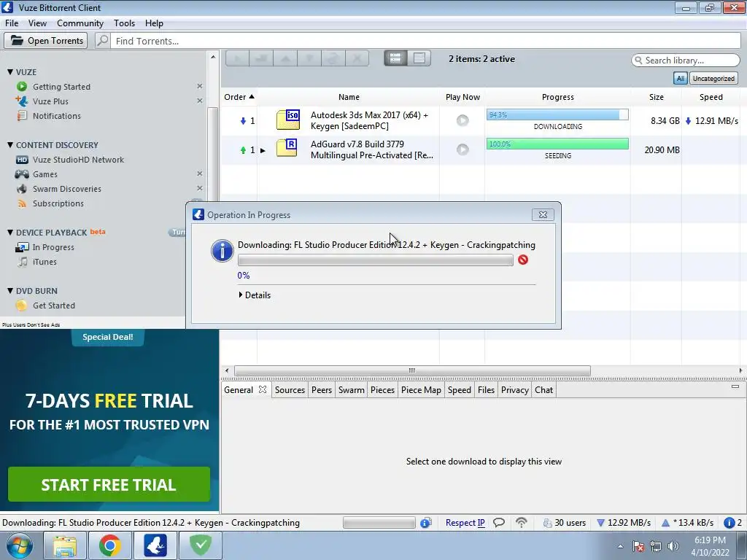Click Play Now for Autodesk 3ds Max
This screenshot has height=560, width=747.
(462, 120)
